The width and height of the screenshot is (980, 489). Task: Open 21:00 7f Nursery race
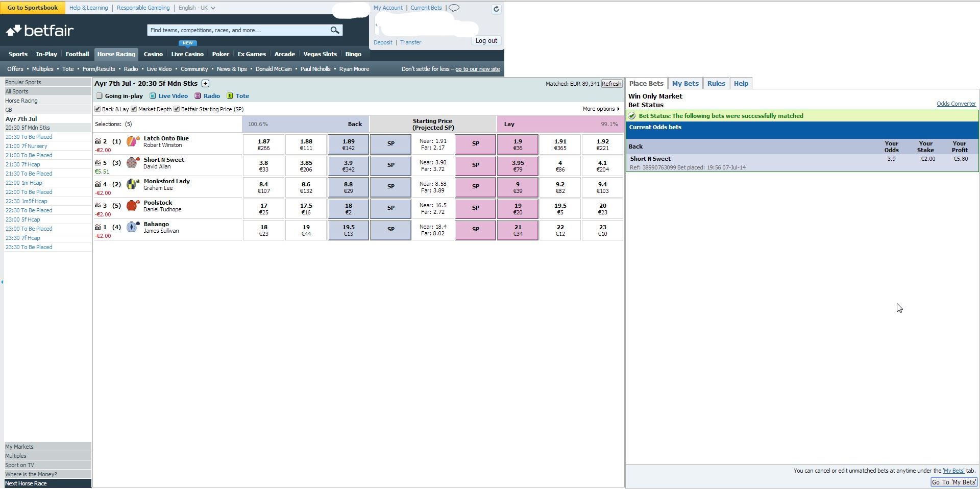click(x=26, y=146)
